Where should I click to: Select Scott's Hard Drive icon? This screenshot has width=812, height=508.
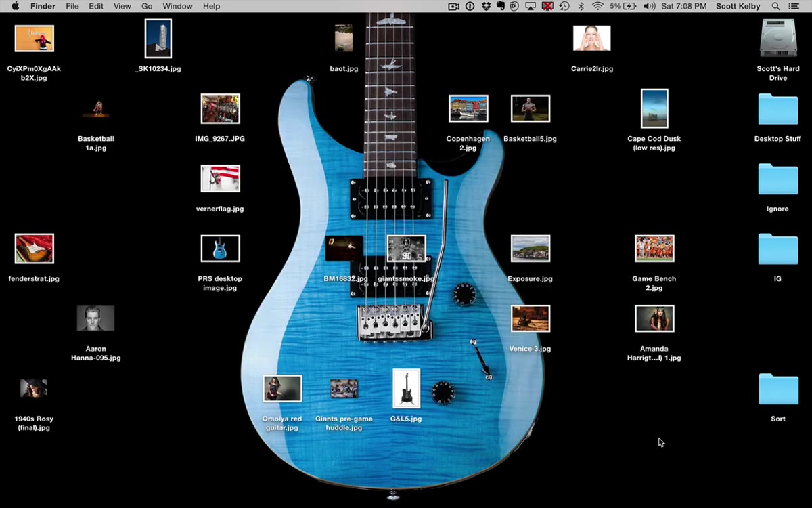pyautogui.click(x=778, y=38)
